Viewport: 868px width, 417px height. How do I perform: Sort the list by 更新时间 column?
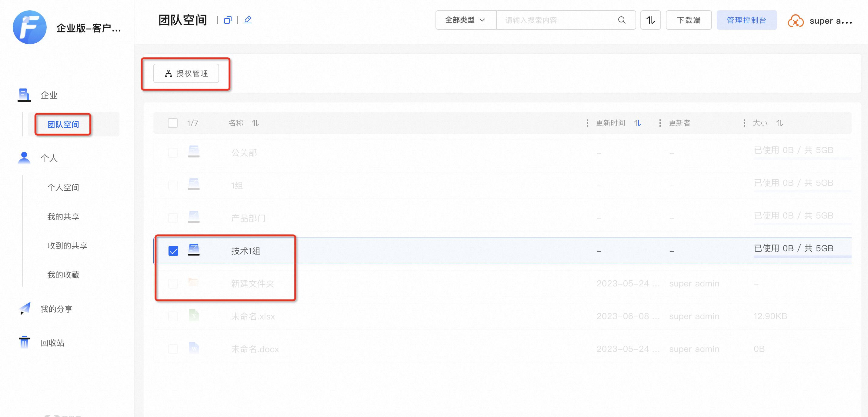click(x=637, y=123)
